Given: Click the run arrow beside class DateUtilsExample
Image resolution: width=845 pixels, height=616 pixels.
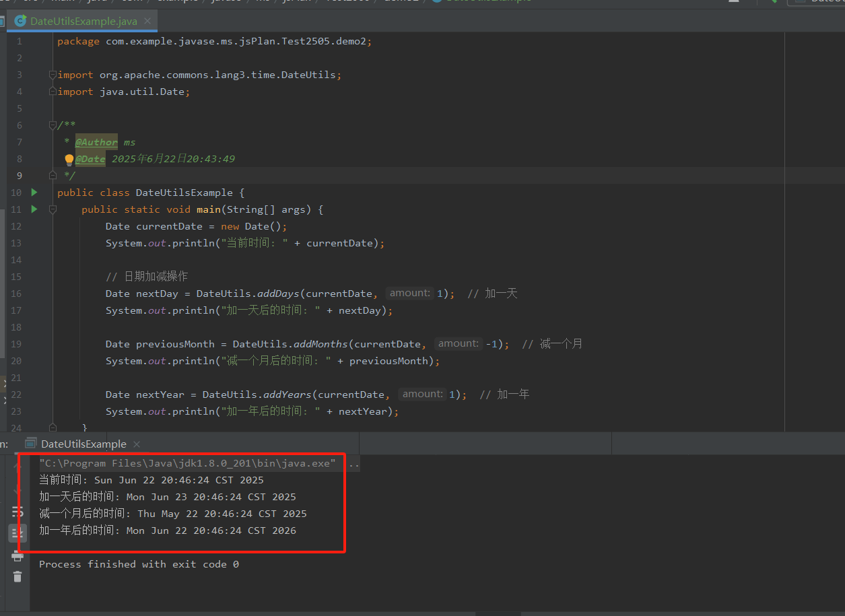Looking at the screenshot, I should [34, 193].
